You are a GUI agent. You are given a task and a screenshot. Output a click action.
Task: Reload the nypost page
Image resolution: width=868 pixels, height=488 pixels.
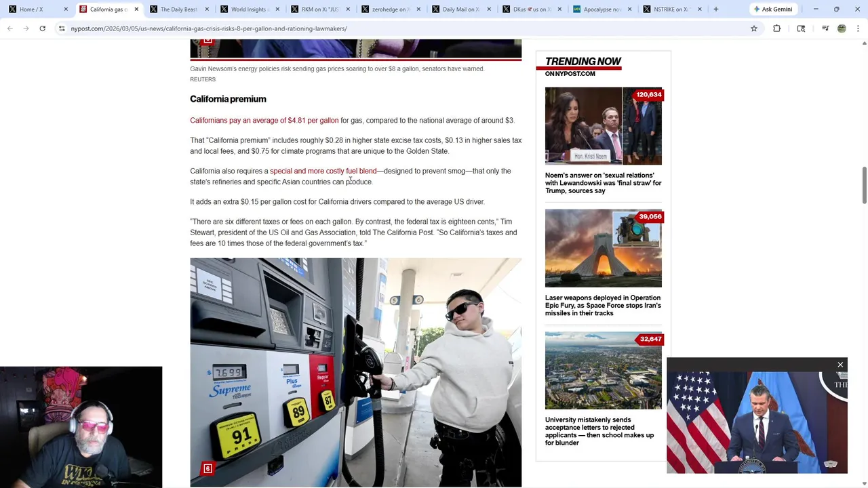(42, 28)
